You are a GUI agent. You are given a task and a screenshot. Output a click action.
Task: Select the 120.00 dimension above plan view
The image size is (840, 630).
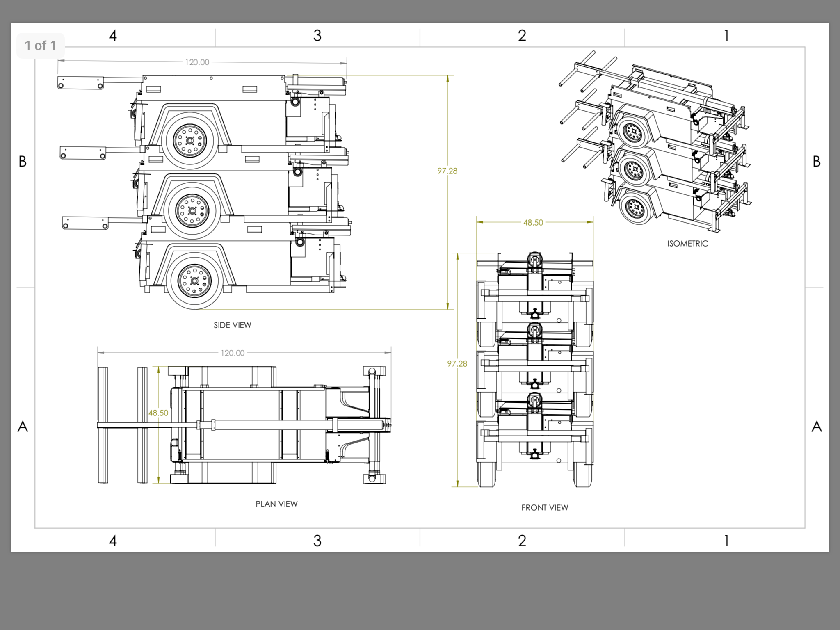233,353
